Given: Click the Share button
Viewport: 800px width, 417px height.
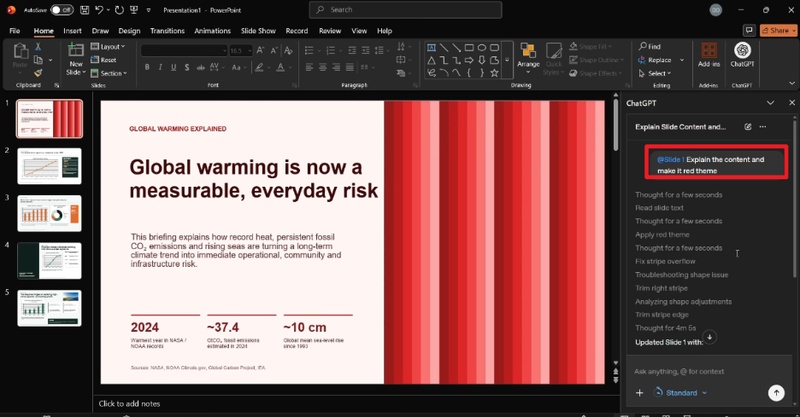Looking at the screenshot, I should (x=778, y=30).
